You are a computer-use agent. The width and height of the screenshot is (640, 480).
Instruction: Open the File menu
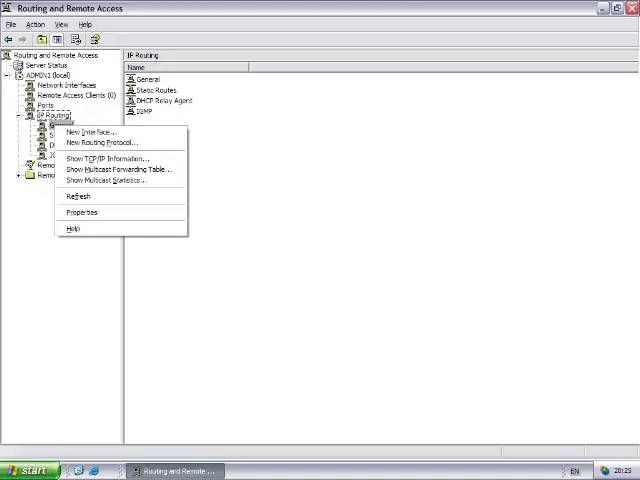point(11,24)
